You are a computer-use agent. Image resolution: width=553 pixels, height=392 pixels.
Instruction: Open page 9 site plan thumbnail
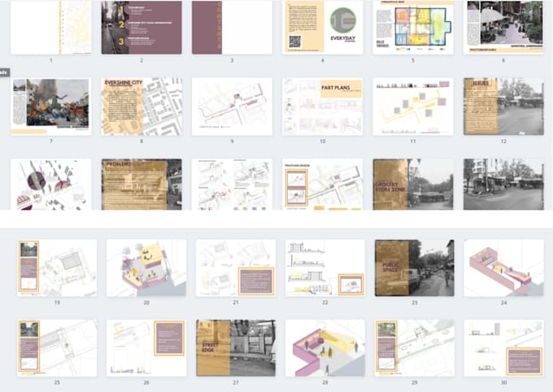tap(232, 107)
